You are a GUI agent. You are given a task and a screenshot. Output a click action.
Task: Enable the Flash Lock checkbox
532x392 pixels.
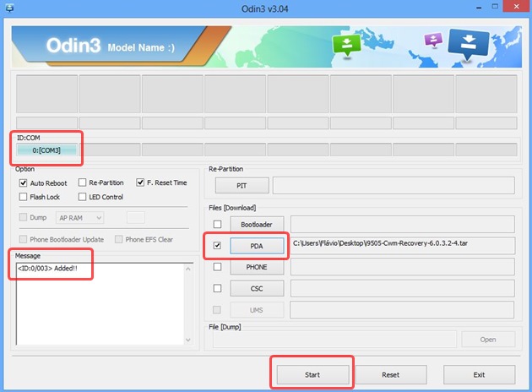click(x=23, y=197)
